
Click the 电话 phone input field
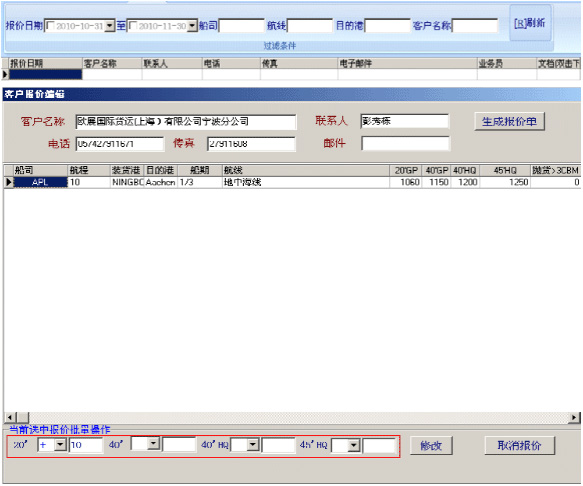click(120, 144)
